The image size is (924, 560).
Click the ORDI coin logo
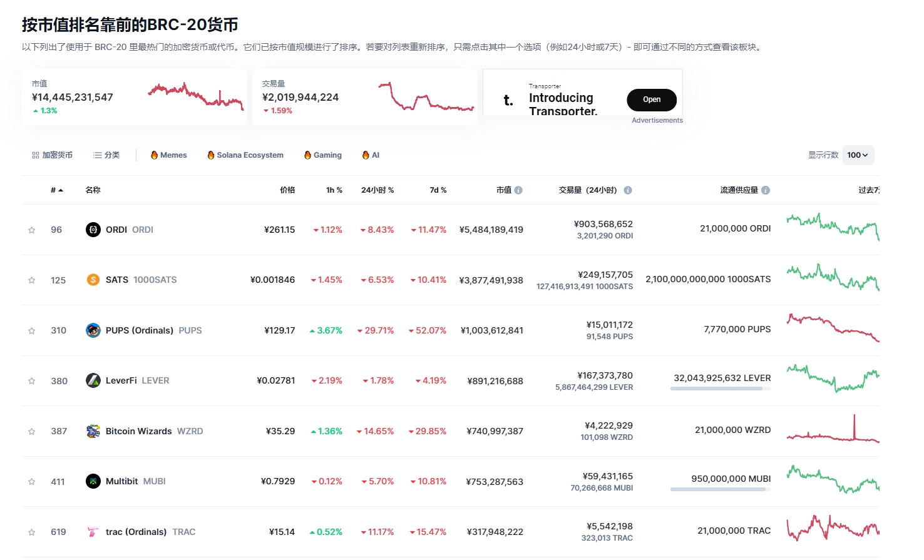[x=93, y=230]
